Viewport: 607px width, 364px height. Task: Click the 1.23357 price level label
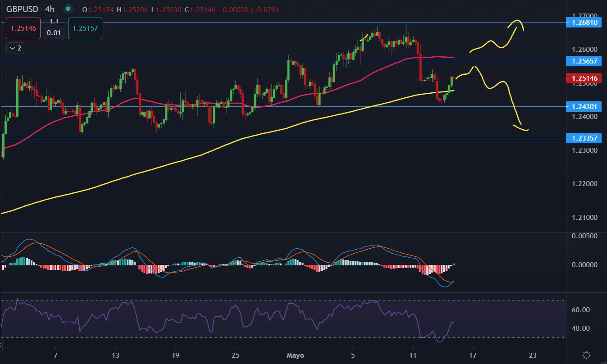(584, 138)
